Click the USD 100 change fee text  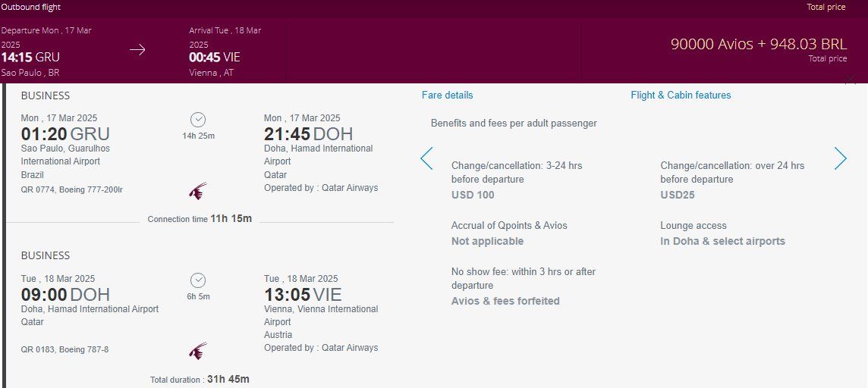[473, 195]
